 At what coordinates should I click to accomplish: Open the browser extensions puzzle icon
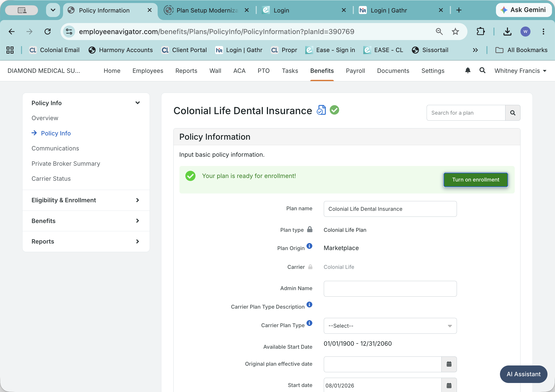point(481,32)
